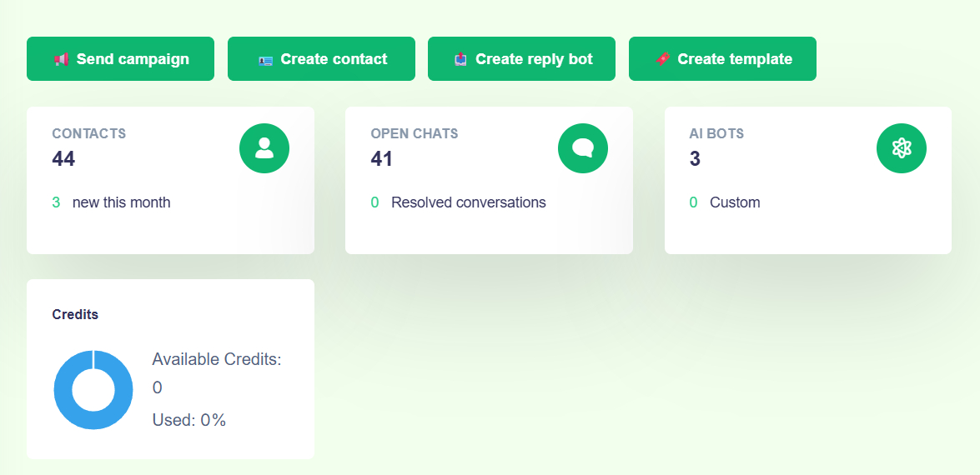Click the AI Bots atom icon
This screenshot has width=980, height=475.
902,148
